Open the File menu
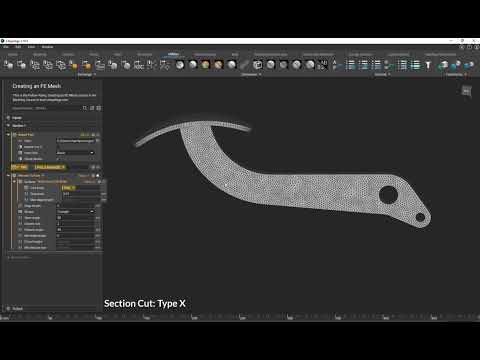This screenshot has width=480, height=360. click(6, 47)
